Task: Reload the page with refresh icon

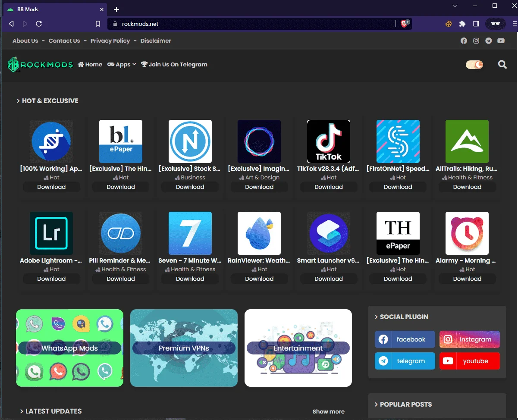Action: (x=39, y=24)
